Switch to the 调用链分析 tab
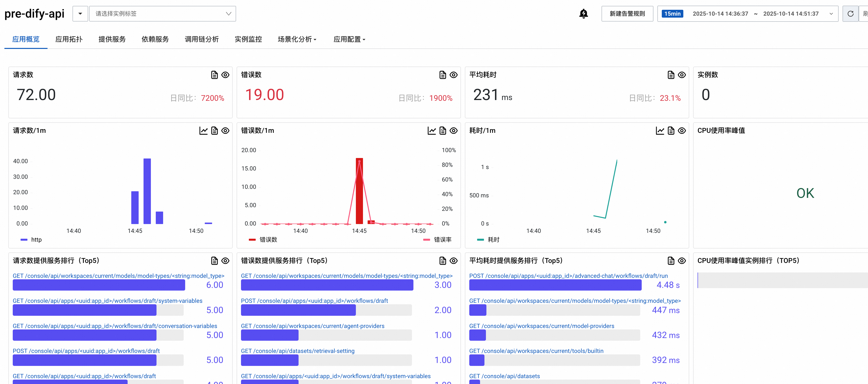 [202, 39]
